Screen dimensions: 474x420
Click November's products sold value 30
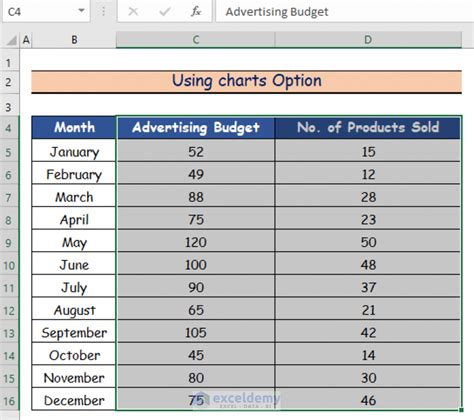[x=368, y=378]
